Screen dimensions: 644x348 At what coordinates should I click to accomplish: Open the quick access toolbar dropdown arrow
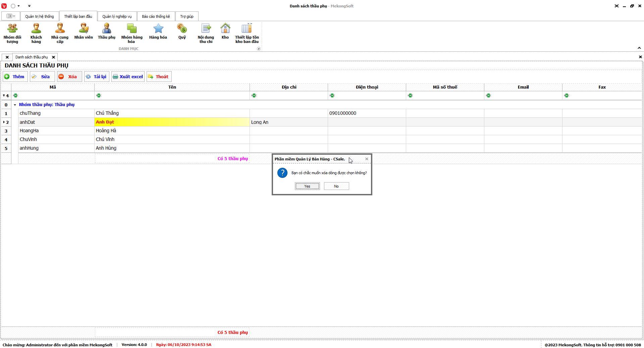click(x=29, y=6)
